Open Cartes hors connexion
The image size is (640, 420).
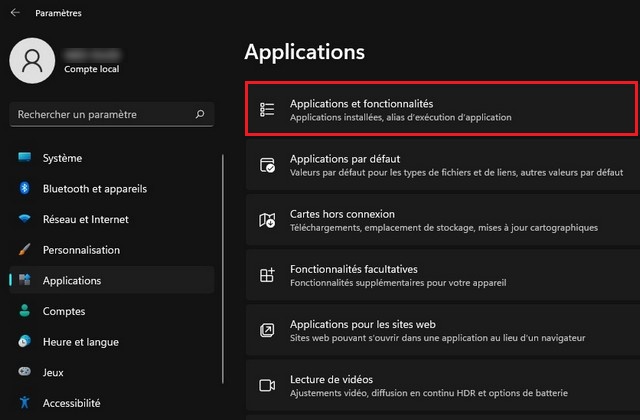coord(442,220)
